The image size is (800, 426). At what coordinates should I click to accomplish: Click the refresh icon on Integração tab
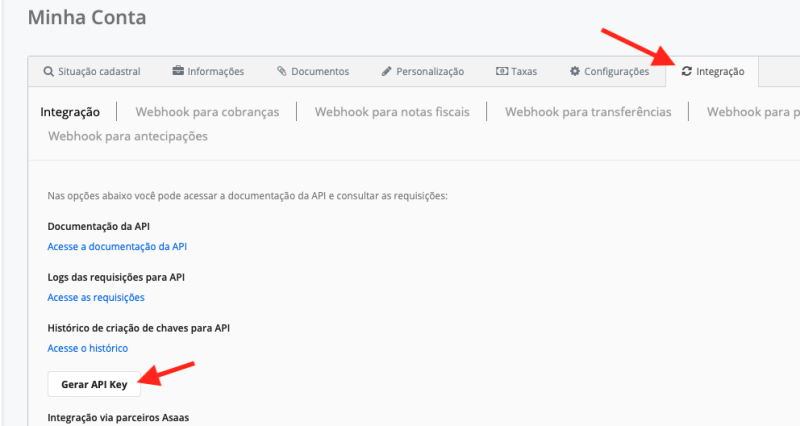coord(686,72)
